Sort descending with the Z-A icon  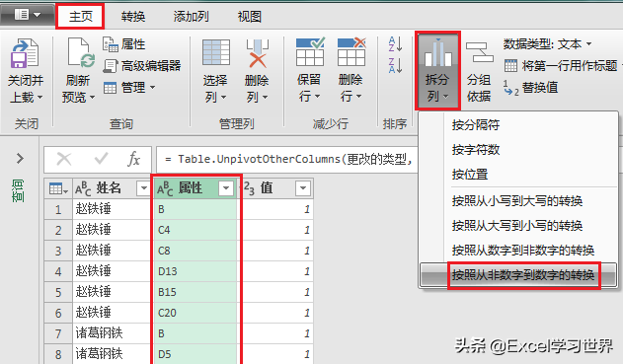[x=395, y=65]
